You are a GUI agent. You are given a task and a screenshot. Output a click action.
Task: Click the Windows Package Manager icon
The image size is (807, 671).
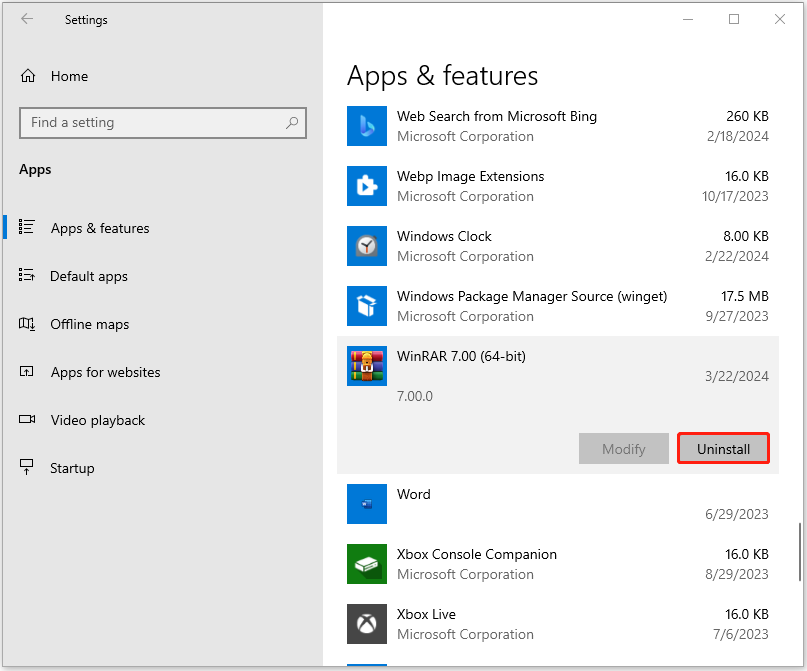click(x=366, y=306)
